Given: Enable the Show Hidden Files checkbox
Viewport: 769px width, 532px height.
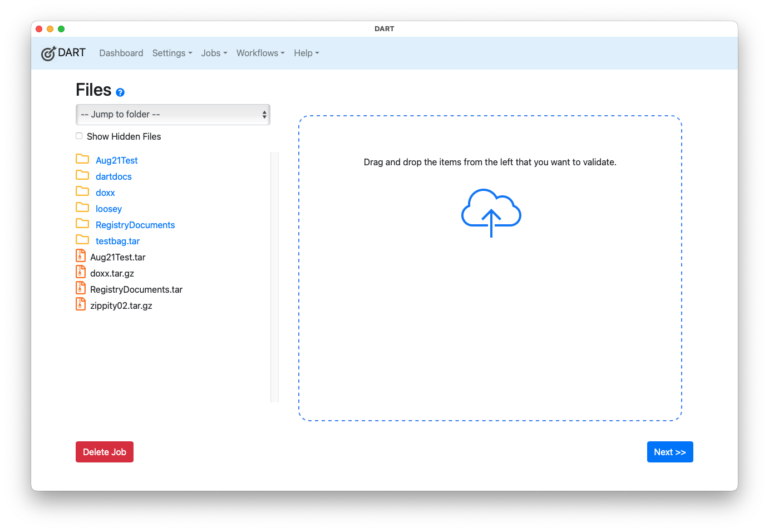Looking at the screenshot, I should (x=78, y=135).
